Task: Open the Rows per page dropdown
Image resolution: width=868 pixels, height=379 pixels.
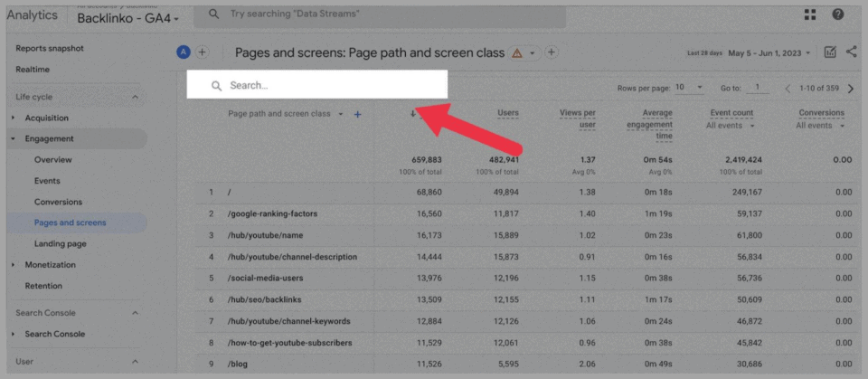Action: click(x=688, y=88)
